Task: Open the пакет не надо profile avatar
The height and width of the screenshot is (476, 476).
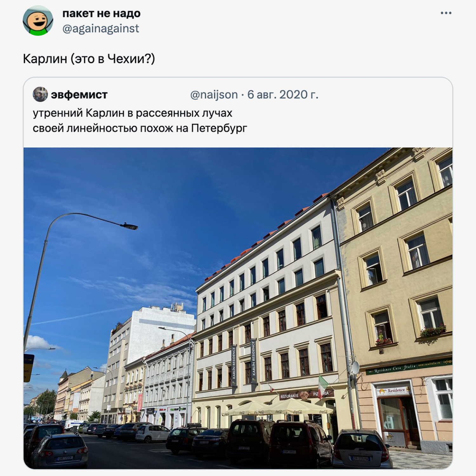Action: (x=38, y=21)
